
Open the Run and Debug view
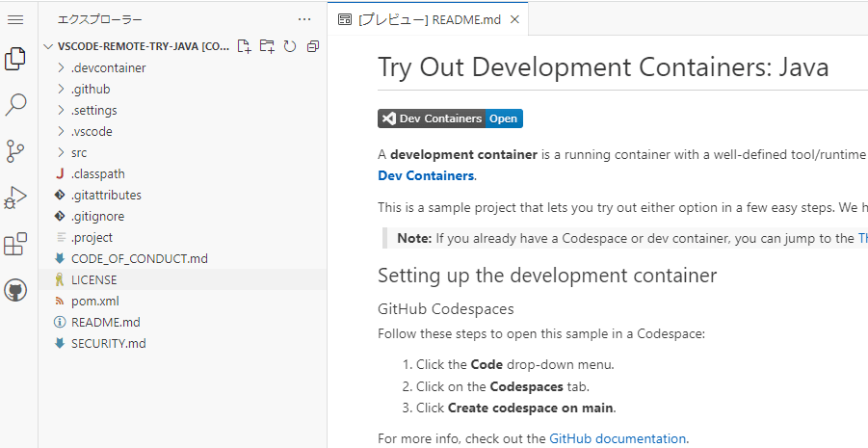[x=15, y=198]
